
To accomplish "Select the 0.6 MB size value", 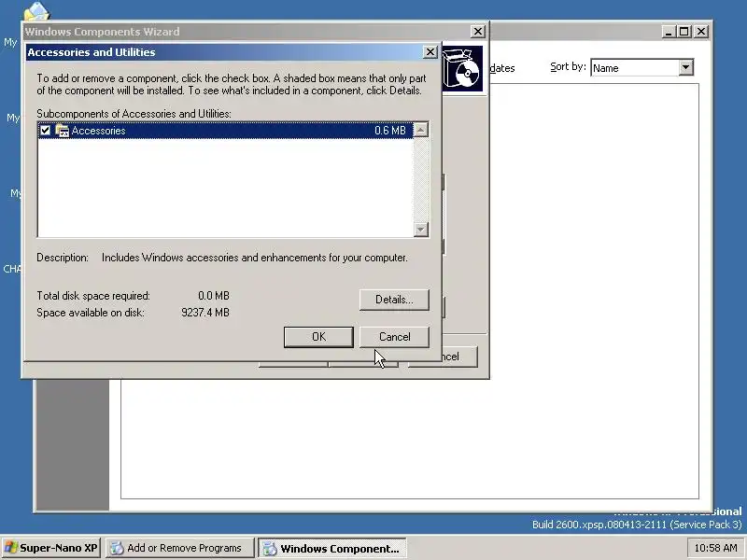I will [x=389, y=131].
